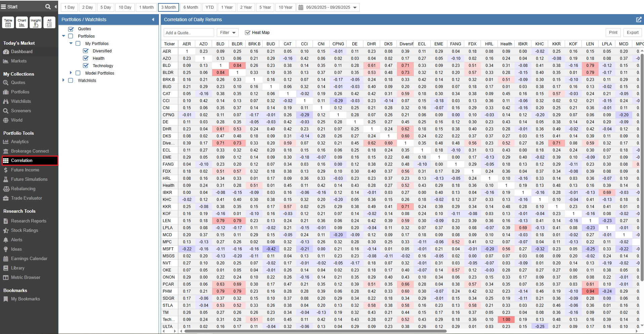Click the Export button
Screen dimensions: 644x334
pos(633,33)
